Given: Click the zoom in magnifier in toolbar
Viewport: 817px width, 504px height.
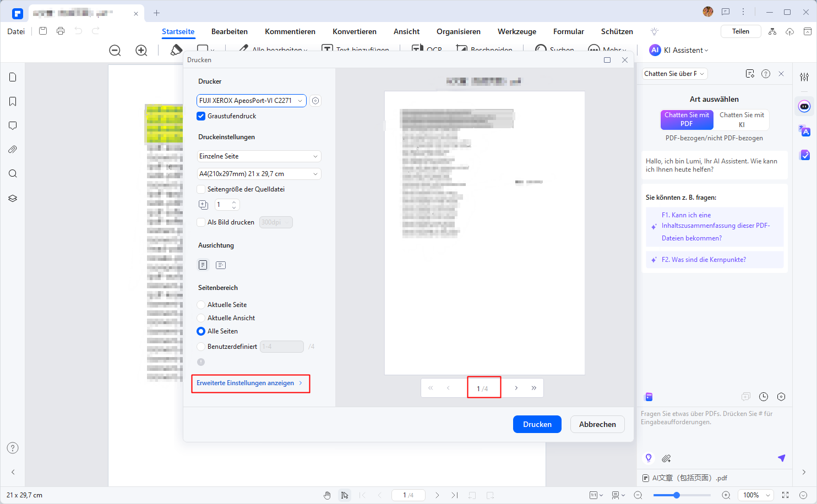Looking at the screenshot, I should point(141,51).
